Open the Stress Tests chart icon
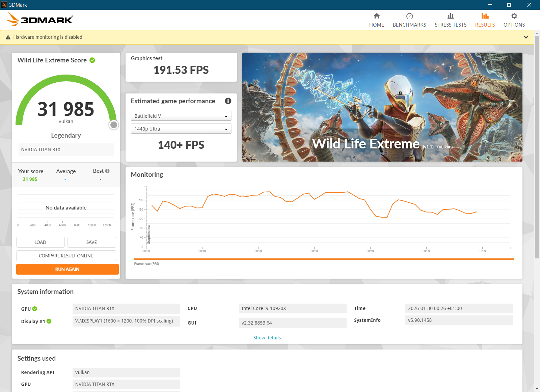 coord(451,16)
